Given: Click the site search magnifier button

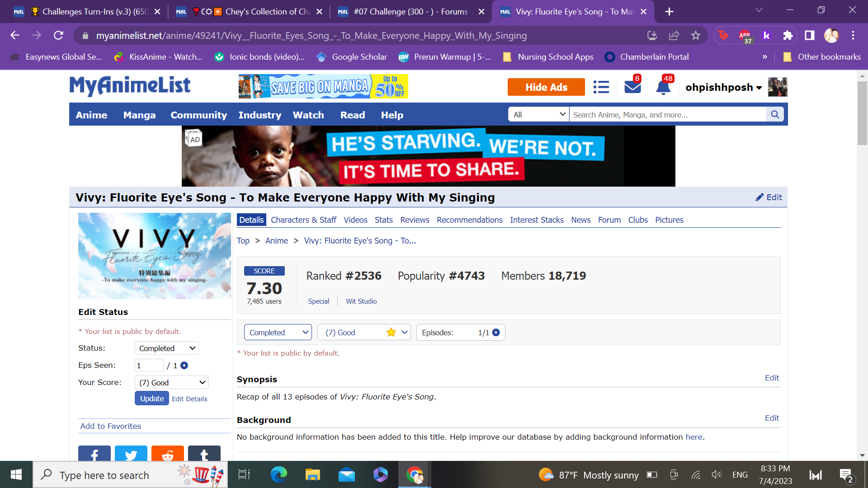Looking at the screenshot, I should click(x=775, y=115).
